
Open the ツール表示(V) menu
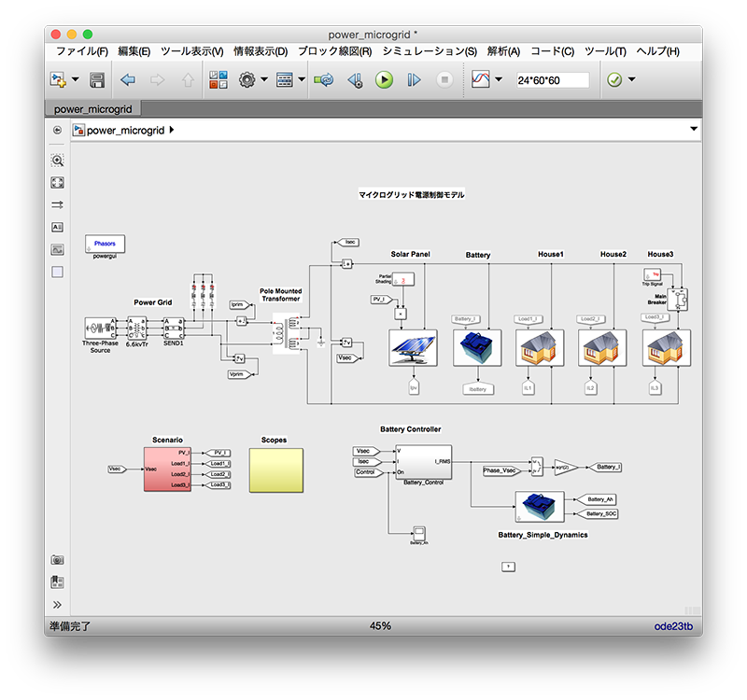(192, 51)
